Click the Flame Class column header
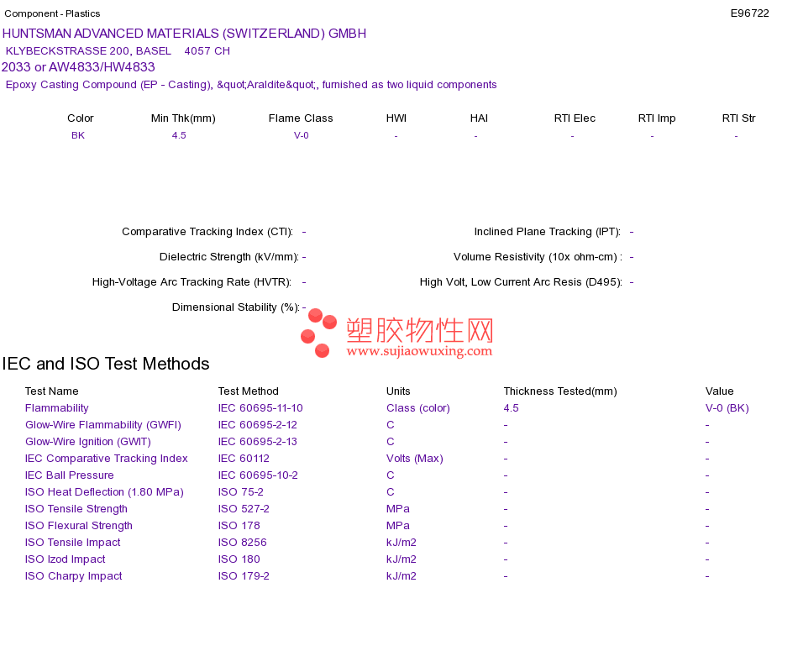Screen dimensions: 798x672 301,118
